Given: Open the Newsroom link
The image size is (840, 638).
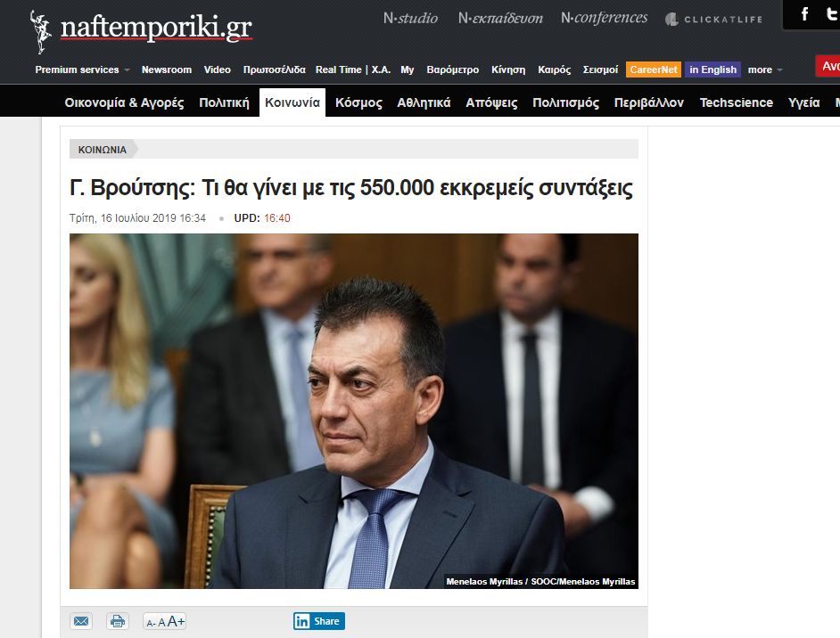Looking at the screenshot, I should [167, 70].
